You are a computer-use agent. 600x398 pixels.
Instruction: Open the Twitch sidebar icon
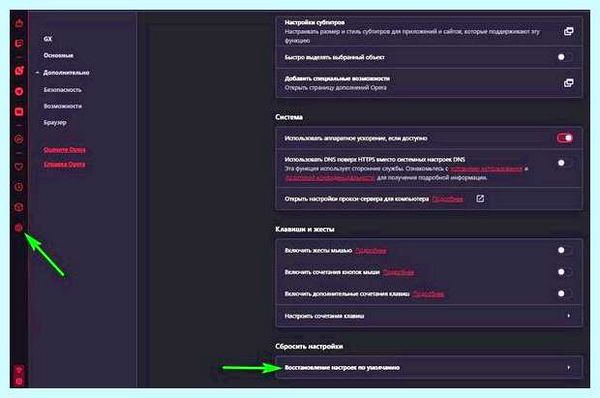pos(19,43)
